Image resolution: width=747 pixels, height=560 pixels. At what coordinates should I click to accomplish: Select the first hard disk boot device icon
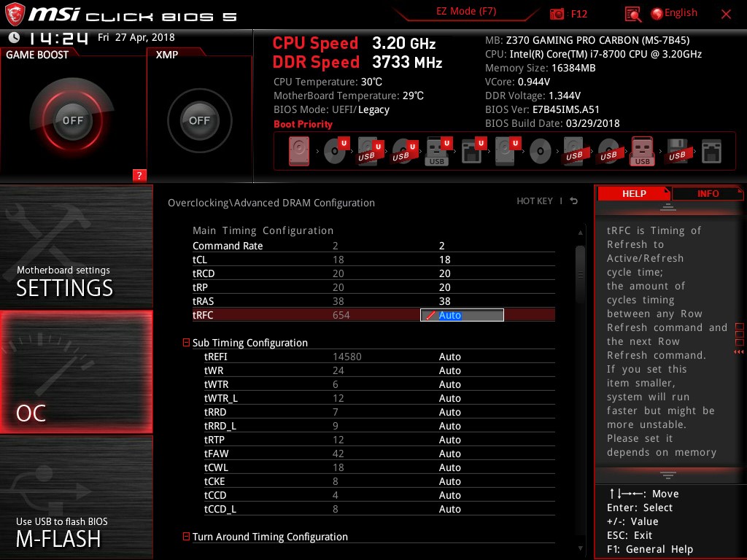click(x=298, y=152)
